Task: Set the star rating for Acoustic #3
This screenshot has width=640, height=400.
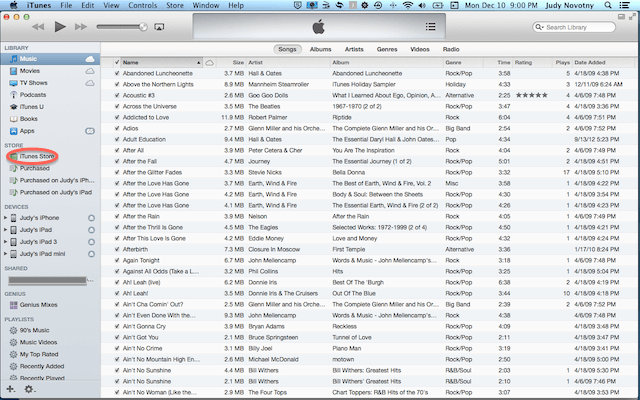Action: [531, 96]
